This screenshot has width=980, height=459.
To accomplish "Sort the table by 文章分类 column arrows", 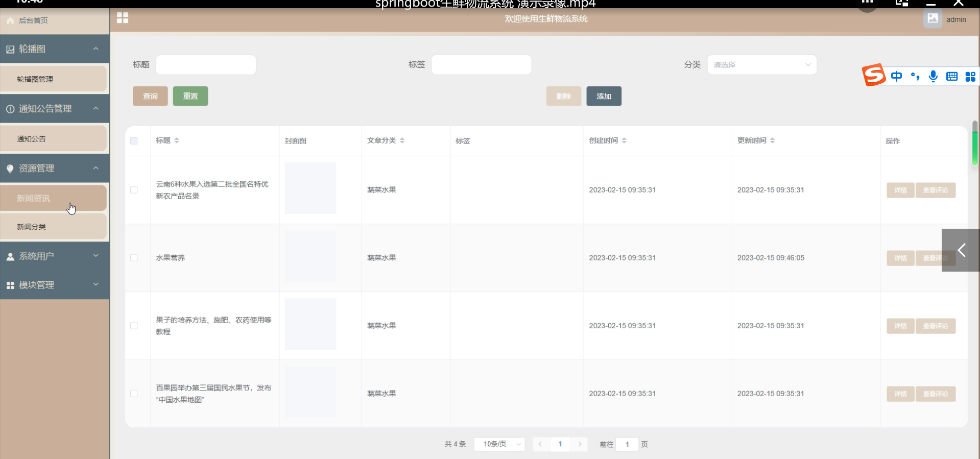I will (x=402, y=140).
